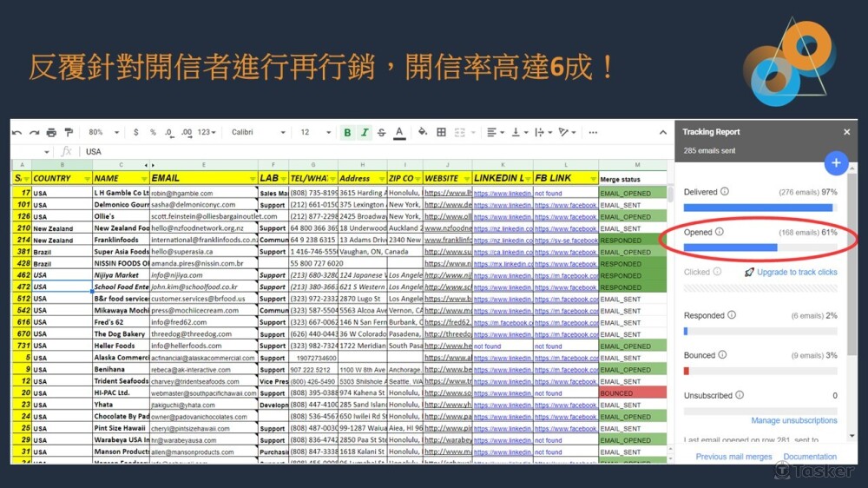Viewport: 868px width, 488px height.
Task: Click Upgrade to track clicks link
Action: point(797,272)
